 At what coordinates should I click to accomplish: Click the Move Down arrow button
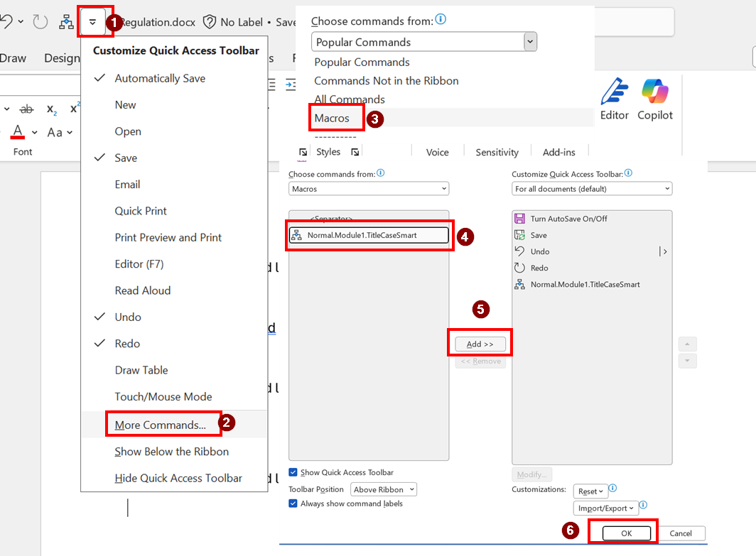[687, 361]
